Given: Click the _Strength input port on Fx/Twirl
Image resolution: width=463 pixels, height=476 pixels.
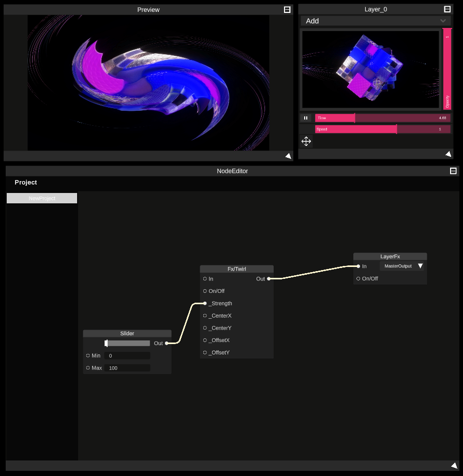Looking at the screenshot, I should (x=205, y=303).
